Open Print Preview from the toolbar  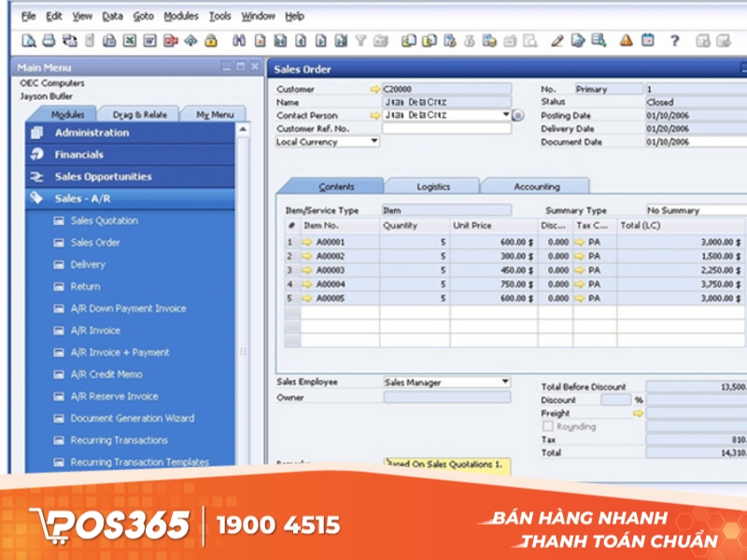pyautogui.click(x=28, y=39)
